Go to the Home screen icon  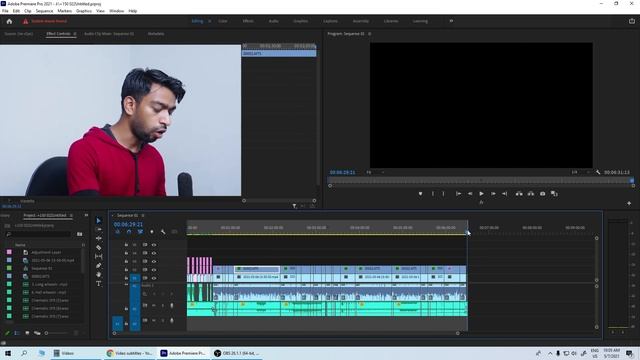pyautogui.click(x=9, y=21)
